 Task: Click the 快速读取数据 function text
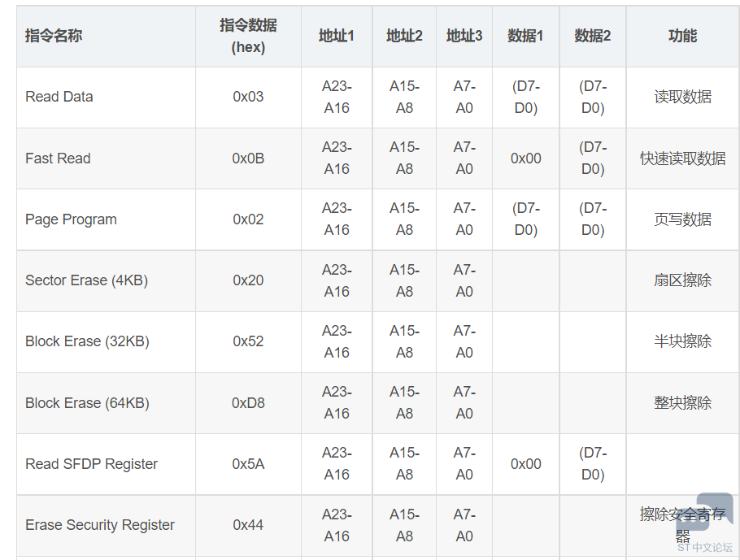coord(682,158)
